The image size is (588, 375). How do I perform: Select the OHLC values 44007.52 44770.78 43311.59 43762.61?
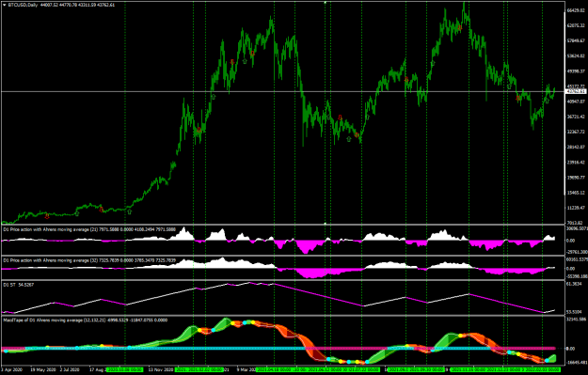77,5
